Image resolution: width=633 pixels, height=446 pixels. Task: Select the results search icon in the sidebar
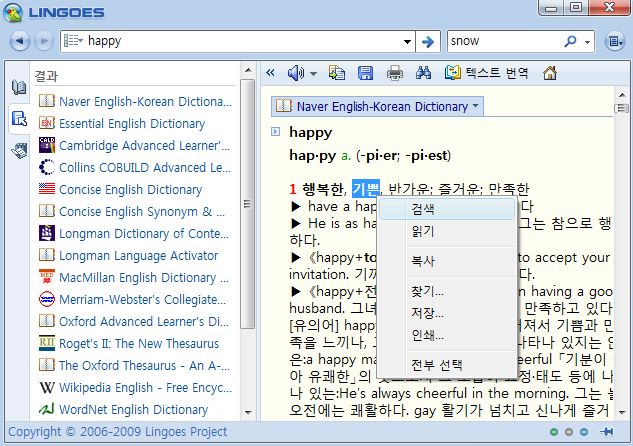pos(19,119)
